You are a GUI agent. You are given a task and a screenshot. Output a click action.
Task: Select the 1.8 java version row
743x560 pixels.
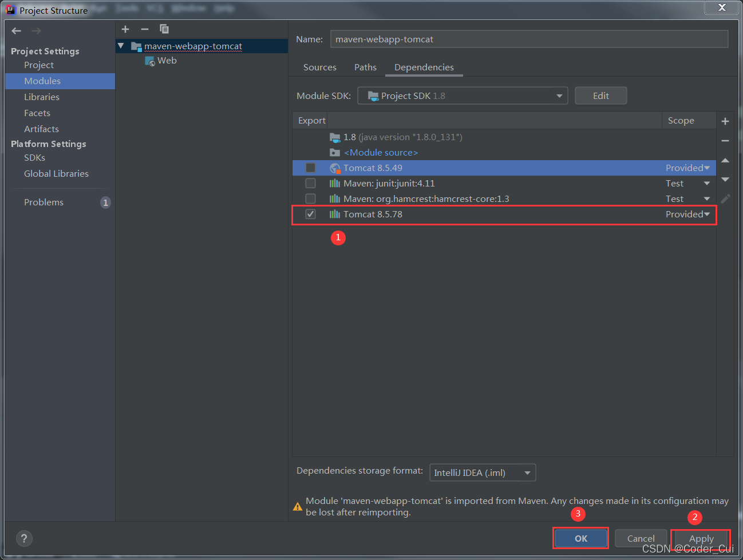[504, 137]
